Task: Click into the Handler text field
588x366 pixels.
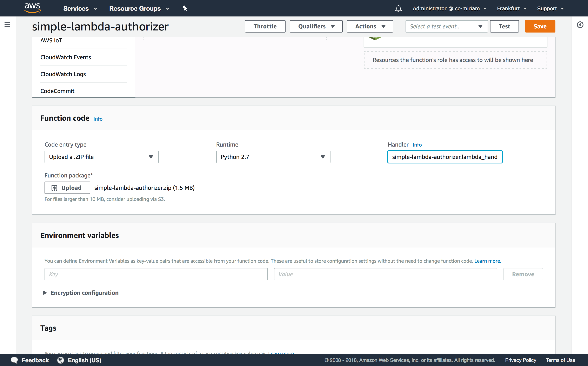Action: pos(445,157)
